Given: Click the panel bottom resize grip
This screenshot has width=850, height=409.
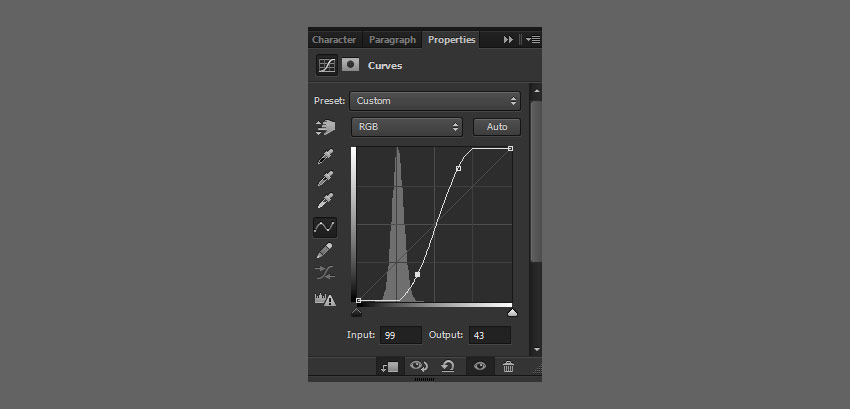Looking at the screenshot, I should [424, 379].
